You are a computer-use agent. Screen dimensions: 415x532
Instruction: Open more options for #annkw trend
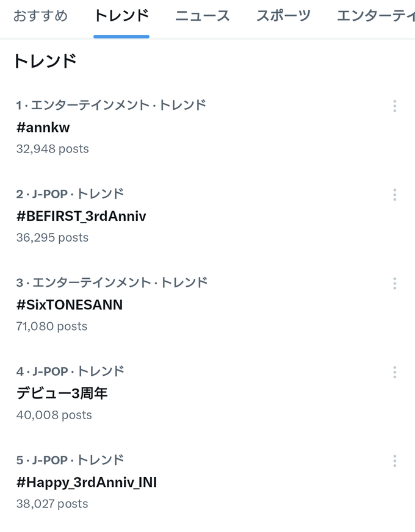pos(395,106)
